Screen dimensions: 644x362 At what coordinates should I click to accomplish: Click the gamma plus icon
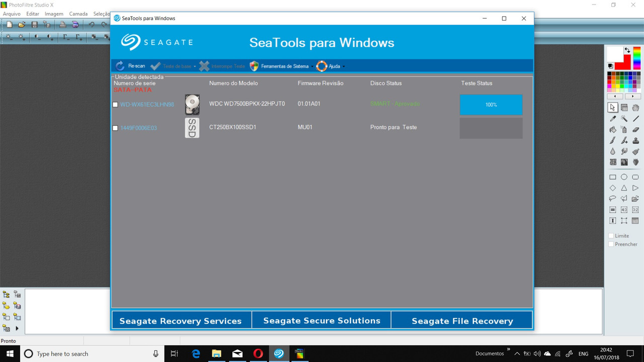tap(78, 37)
